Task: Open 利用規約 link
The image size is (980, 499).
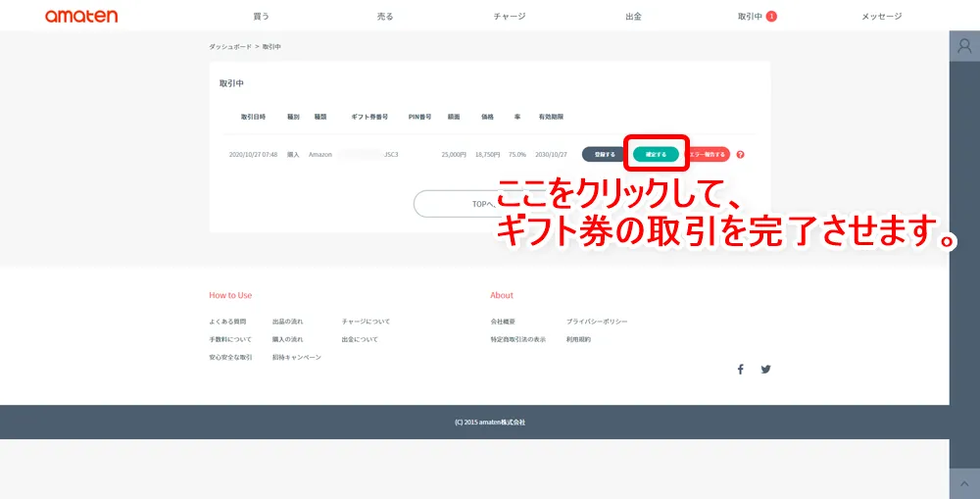Action: (578, 339)
